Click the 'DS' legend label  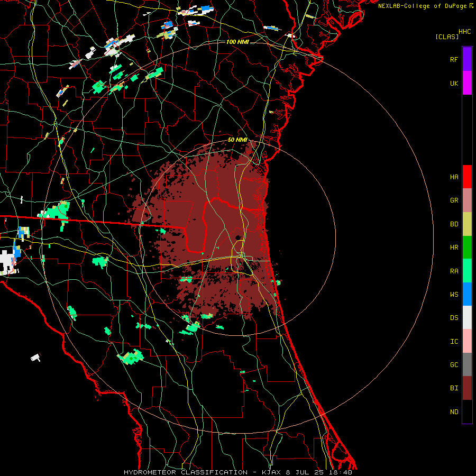(454, 318)
